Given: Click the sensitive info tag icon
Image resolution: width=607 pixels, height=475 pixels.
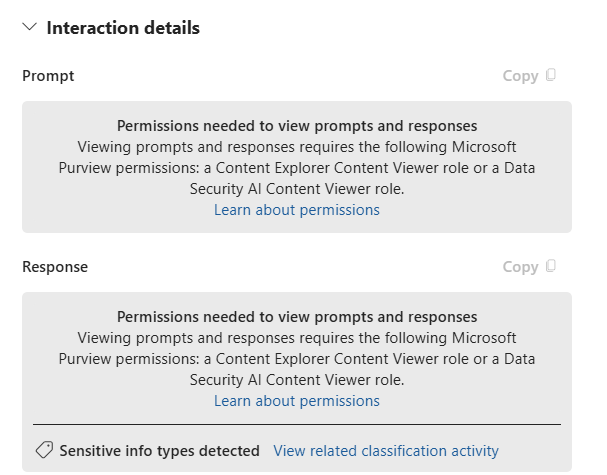Looking at the screenshot, I should [44, 451].
